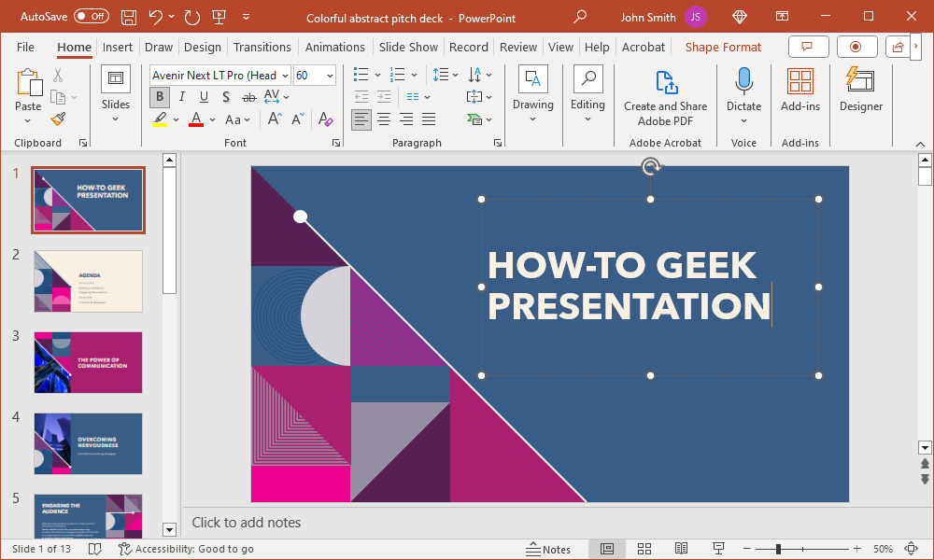
Task: Start the Slide Show from status bar
Action: tap(718, 548)
